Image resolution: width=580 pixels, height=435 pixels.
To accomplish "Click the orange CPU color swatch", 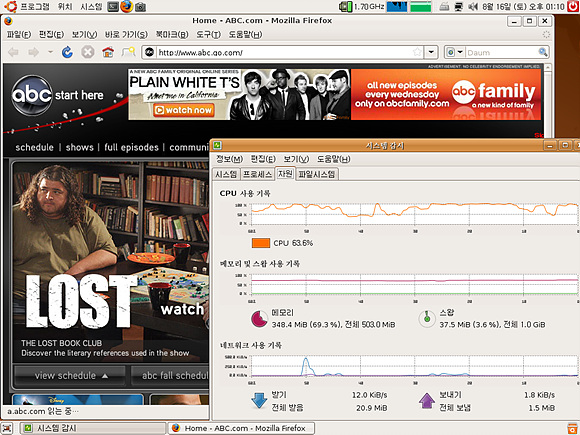I will pyautogui.click(x=260, y=243).
